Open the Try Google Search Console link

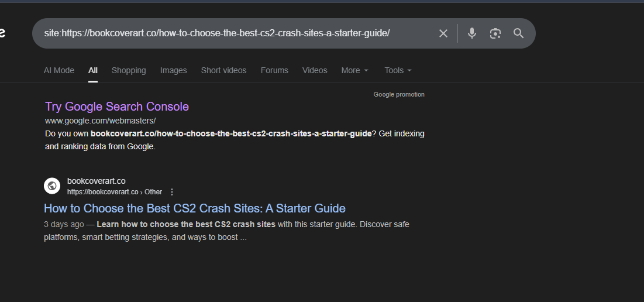click(117, 107)
